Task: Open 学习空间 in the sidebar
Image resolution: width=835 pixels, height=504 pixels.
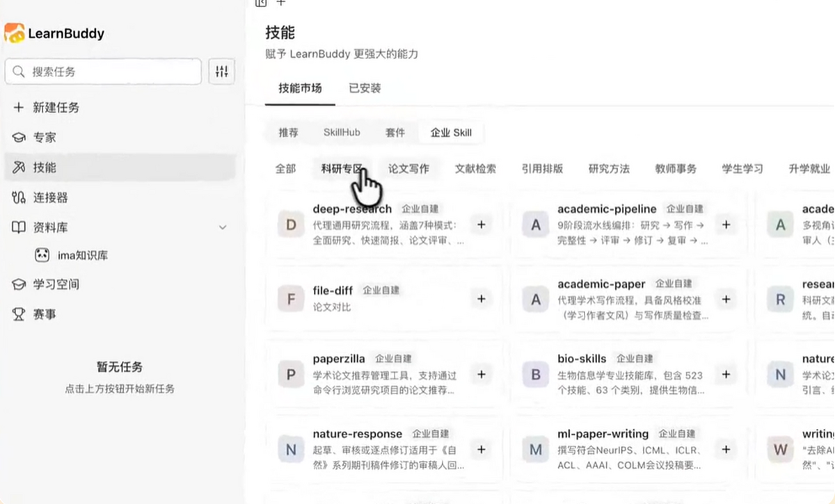Action: [x=120, y=284]
